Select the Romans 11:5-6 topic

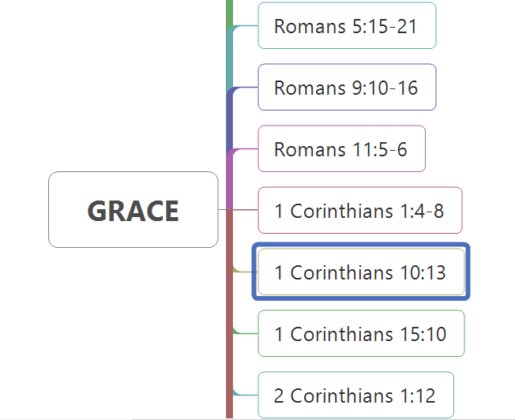click(x=341, y=148)
